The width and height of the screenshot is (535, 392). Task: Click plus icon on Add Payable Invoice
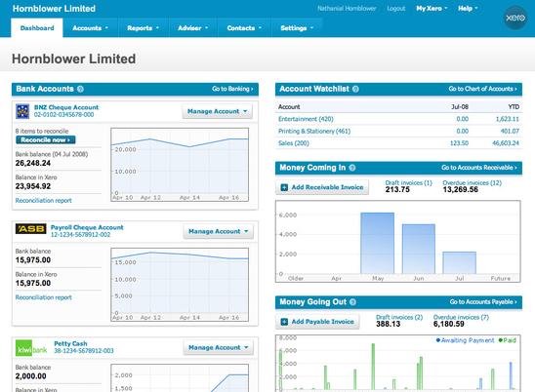(284, 322)
